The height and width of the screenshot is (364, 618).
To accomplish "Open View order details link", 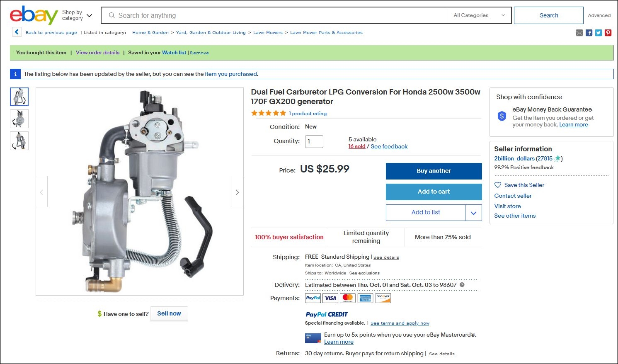I will point(97,53).
